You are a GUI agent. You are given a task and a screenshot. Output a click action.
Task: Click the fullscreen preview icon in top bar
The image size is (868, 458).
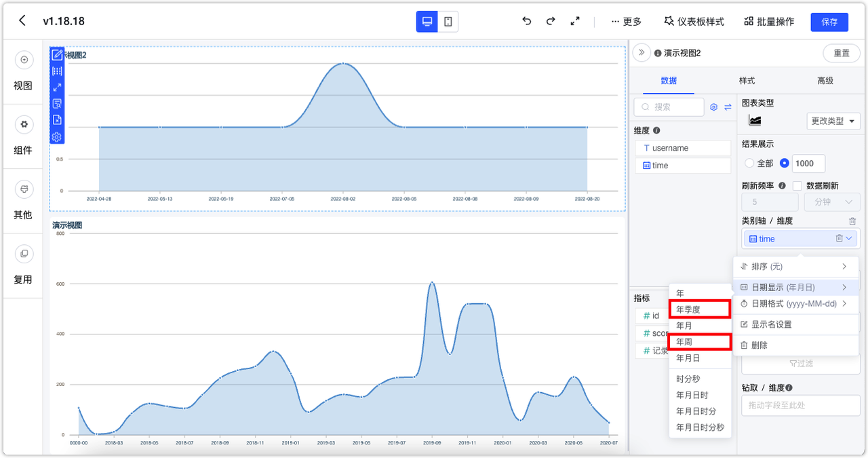coord(575,22)
